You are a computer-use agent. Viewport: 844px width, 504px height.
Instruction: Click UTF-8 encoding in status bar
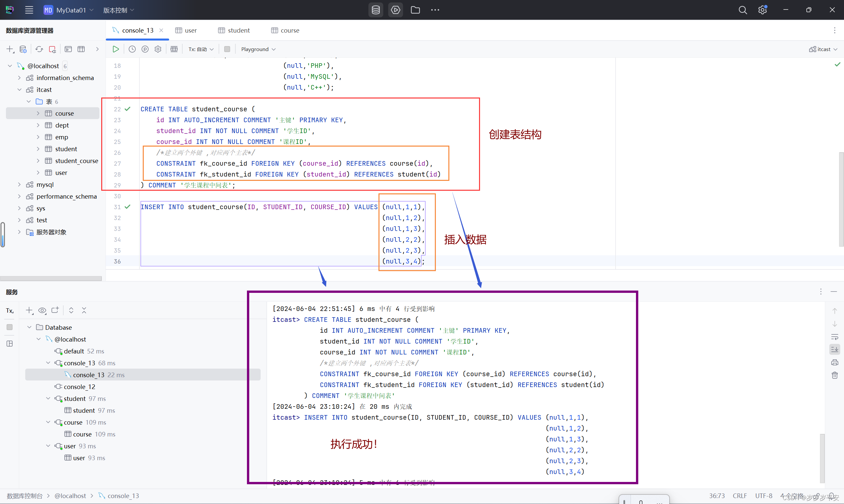tap(764, 496)
